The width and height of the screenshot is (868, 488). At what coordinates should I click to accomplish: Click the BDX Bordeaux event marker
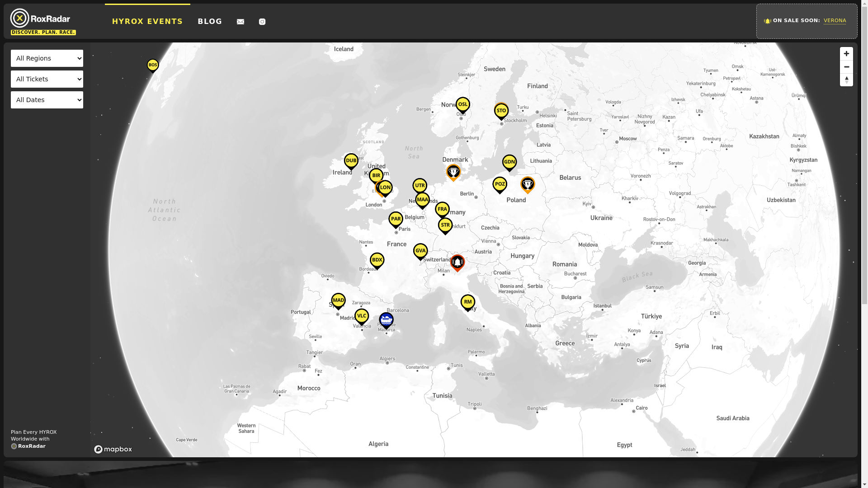[x=377, y=261]
